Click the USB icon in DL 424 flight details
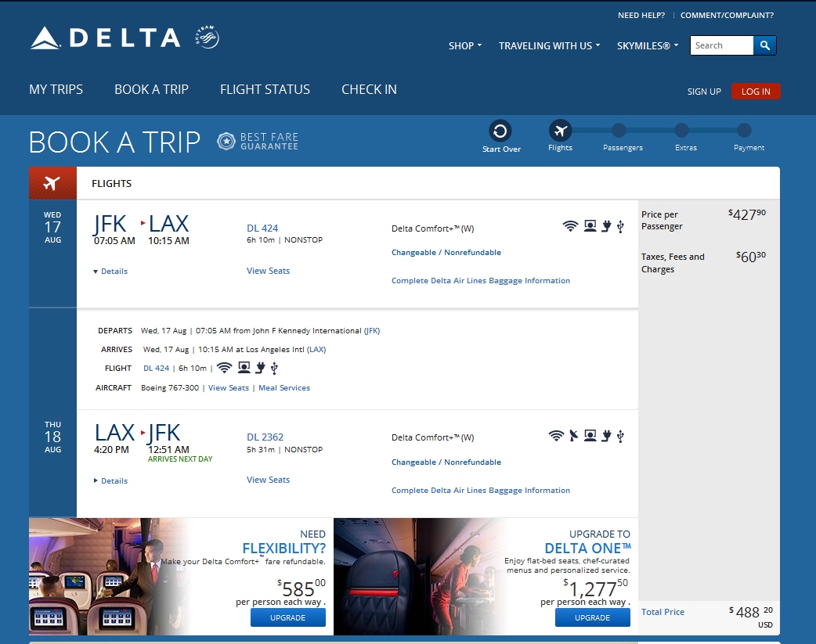 [274, 369]
